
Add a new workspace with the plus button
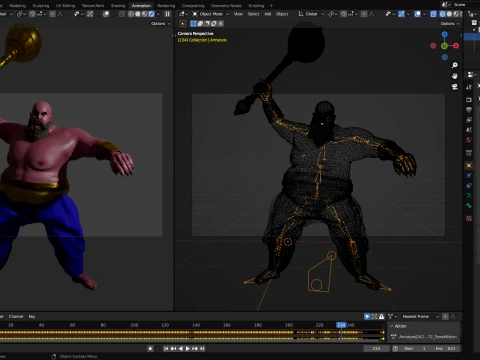271,6
